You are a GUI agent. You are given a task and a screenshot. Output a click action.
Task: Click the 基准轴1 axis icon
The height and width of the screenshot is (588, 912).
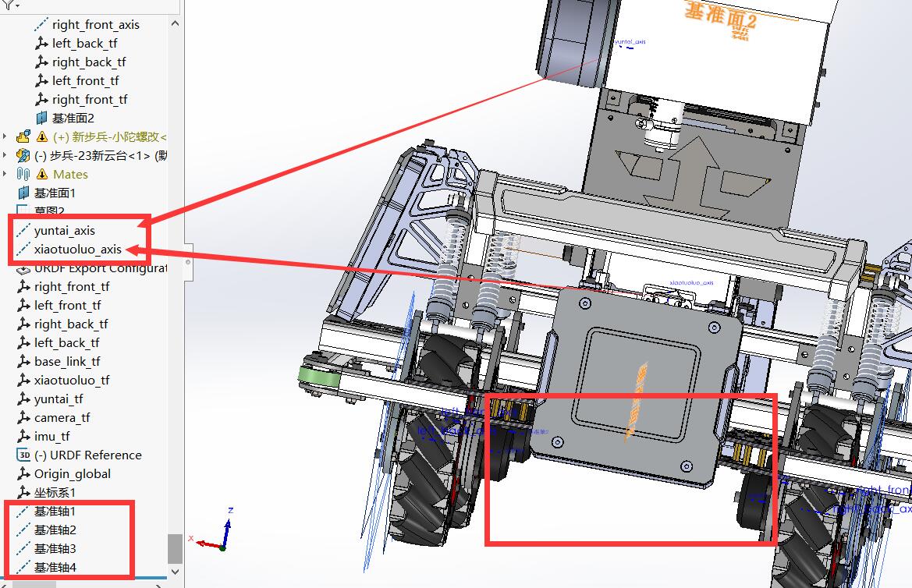pyautogui.click(x=23, y=512)
